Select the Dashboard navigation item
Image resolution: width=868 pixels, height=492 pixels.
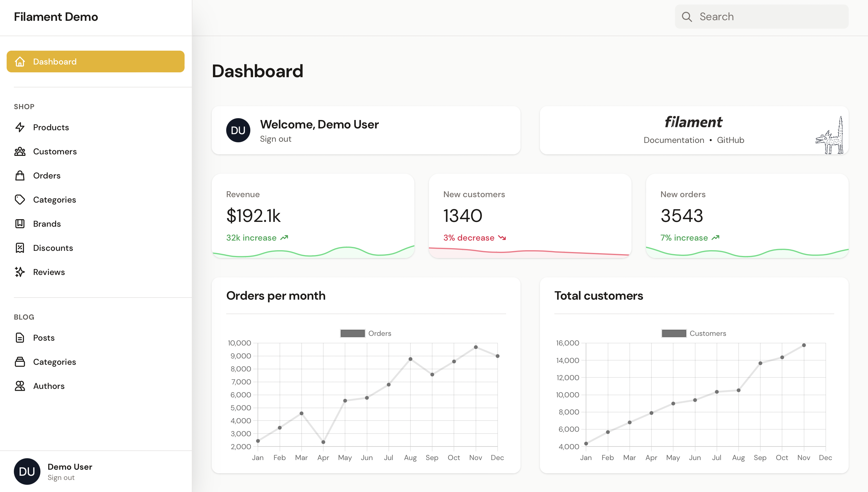[x=55, y=61]
